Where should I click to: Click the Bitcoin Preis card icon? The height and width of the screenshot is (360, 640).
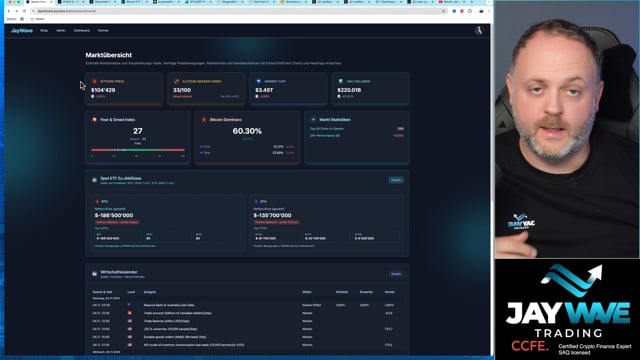(95, 82)
